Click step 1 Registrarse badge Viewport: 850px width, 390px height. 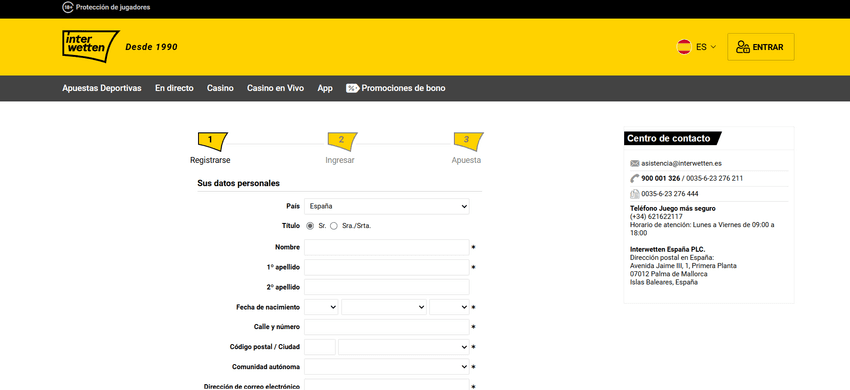click(x=211, y=141)
